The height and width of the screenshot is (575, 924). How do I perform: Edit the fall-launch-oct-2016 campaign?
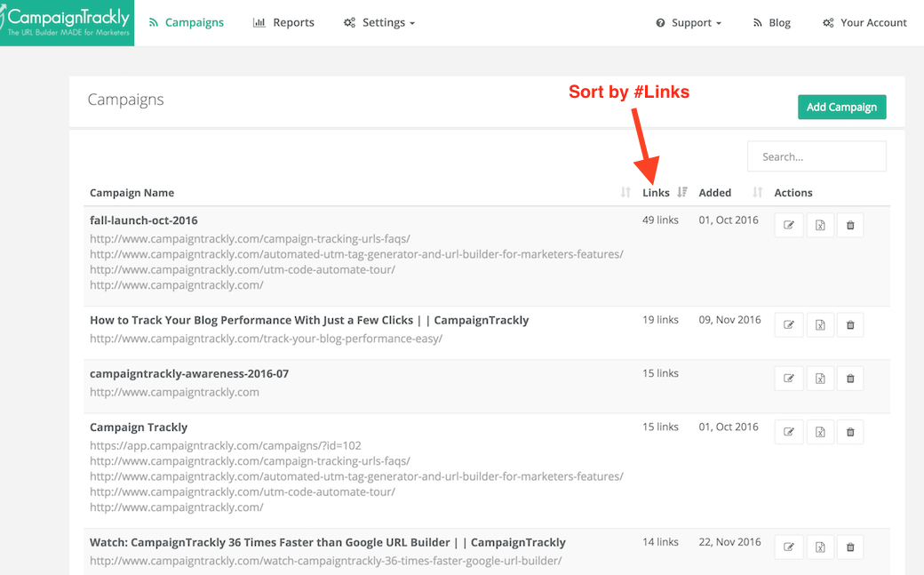pyautogui.click(x=789, y=224)
